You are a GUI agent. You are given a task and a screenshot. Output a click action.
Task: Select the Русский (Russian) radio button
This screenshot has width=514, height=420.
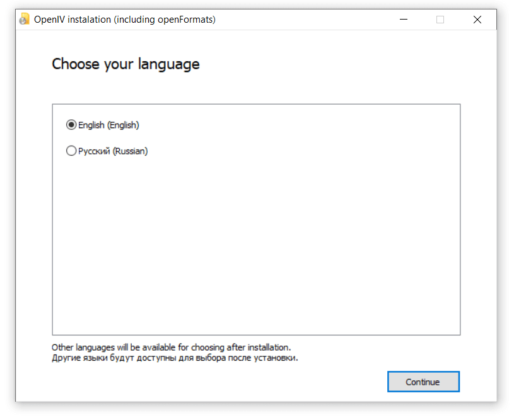[71, 151]
